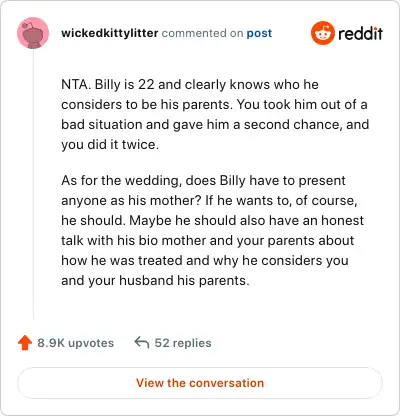Viewport: 400px width, 416px height.
Task: Click the reply arrow icon
Action: tap(142, 342)
